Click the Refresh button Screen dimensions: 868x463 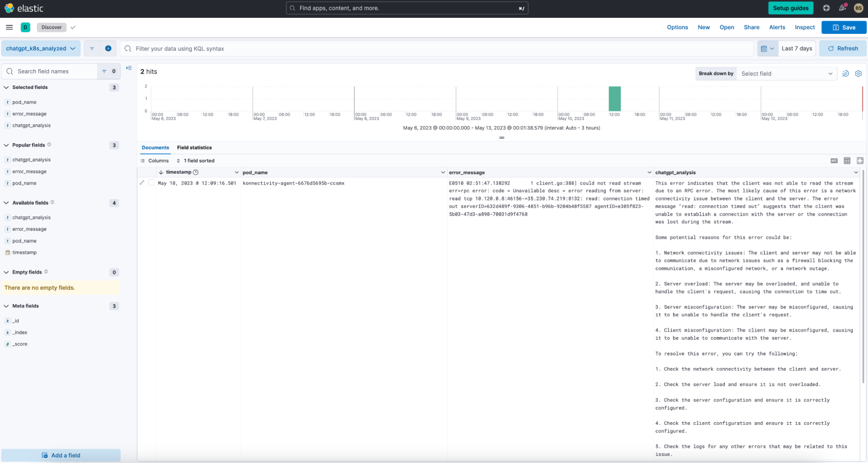(842, 49)
